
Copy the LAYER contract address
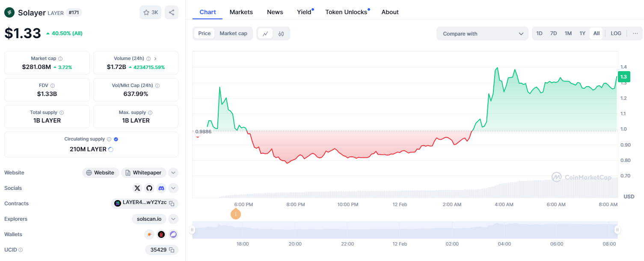click(172, 204)
